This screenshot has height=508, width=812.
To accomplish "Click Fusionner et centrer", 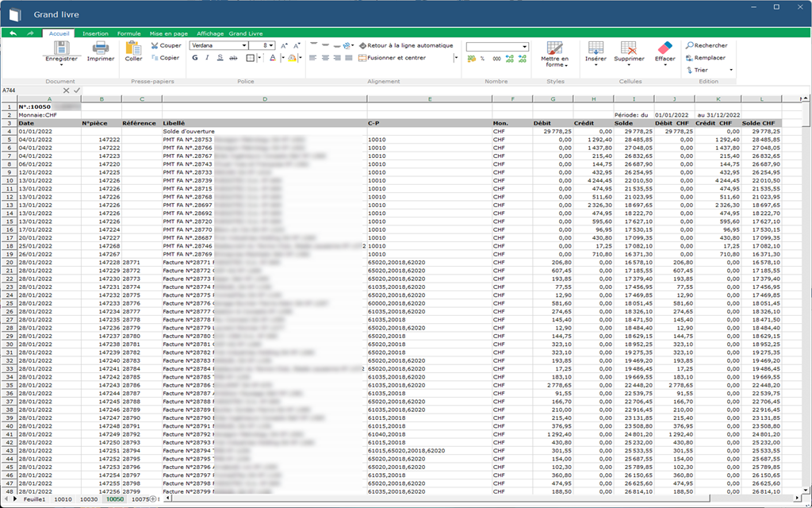I will coord(392,58).
